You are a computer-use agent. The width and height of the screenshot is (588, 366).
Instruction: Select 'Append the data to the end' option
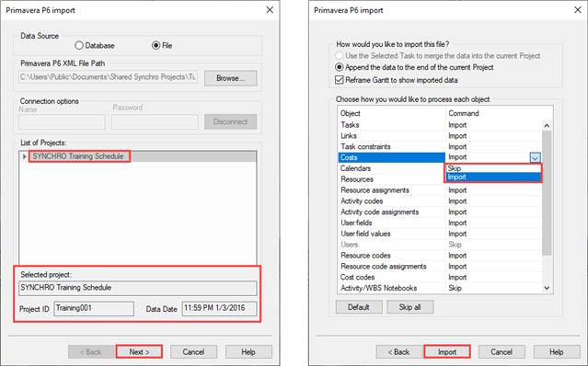point(339,67)
